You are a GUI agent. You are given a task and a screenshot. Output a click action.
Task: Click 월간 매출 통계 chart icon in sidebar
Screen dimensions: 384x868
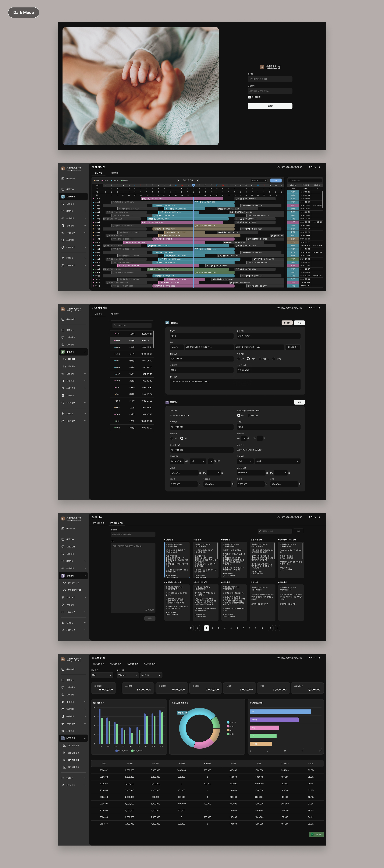(65, 760)
